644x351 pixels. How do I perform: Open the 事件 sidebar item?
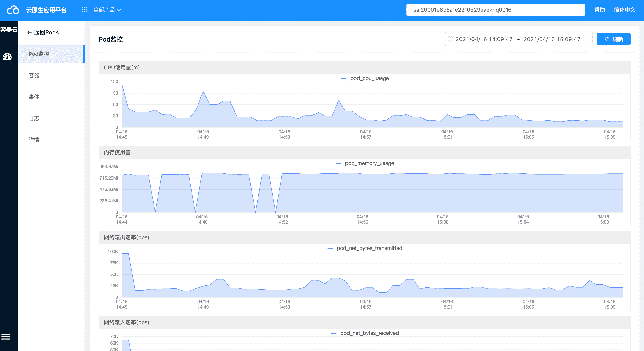click(34, 97)
